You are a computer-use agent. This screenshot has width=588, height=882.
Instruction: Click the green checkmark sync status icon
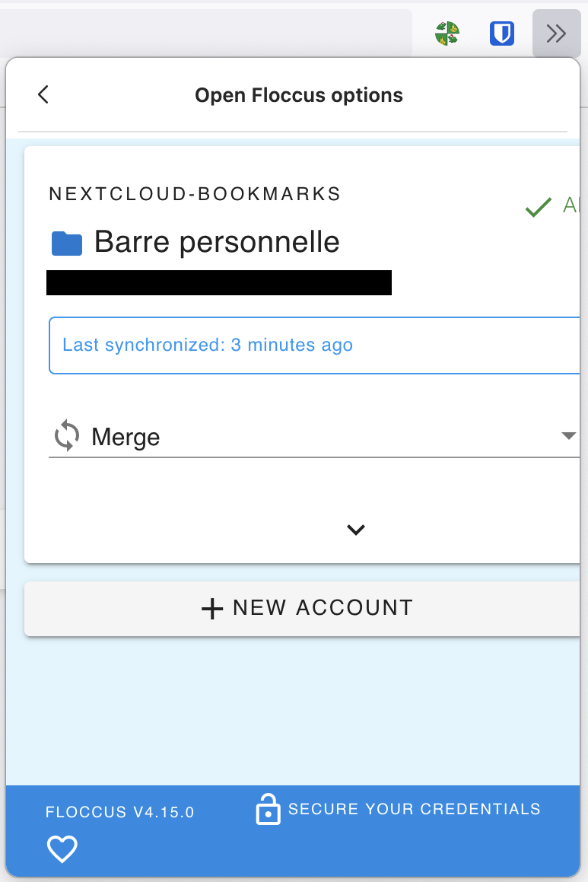coord(537,207)
